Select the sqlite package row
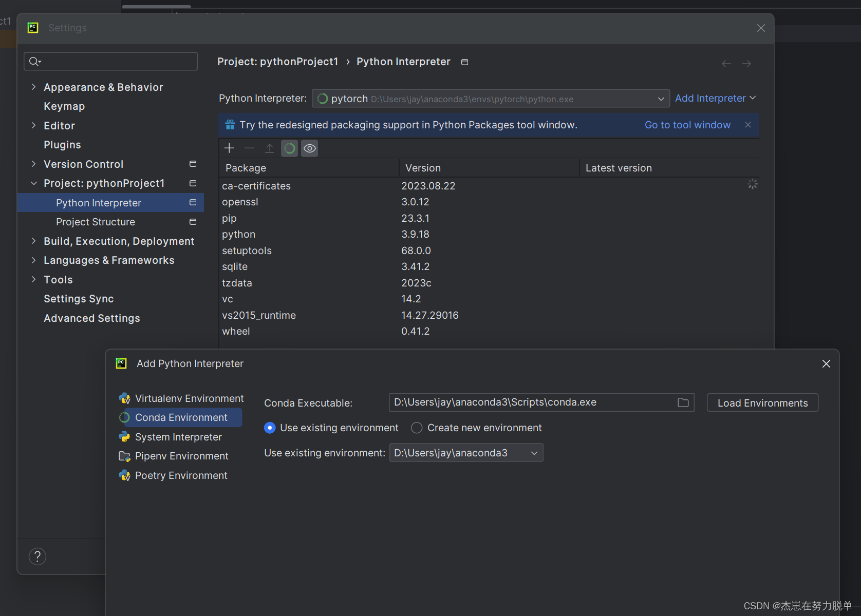 tap(489, 266)
